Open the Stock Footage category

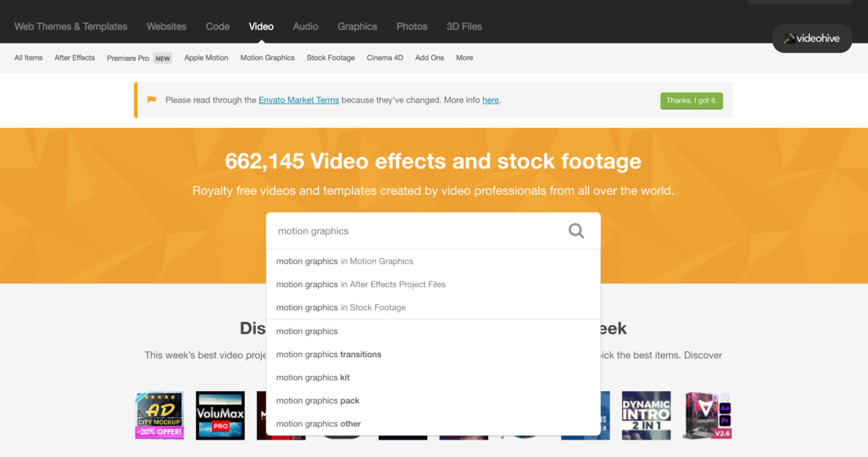(331, 58)
